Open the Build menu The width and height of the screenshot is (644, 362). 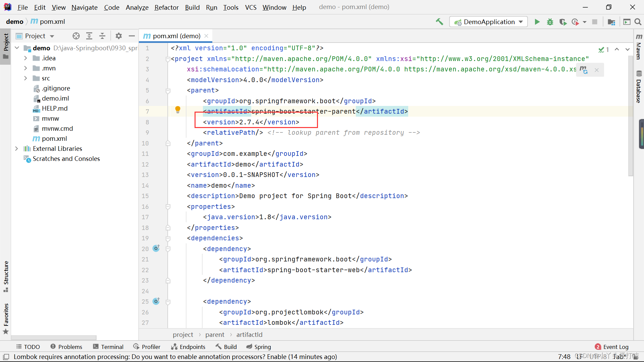click(x=192, y=7)
